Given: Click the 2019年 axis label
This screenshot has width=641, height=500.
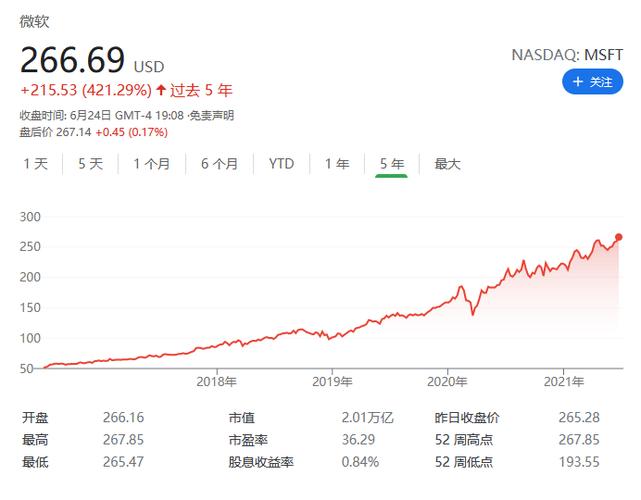Looking at the screenshot, I should [x=332, y=382].
